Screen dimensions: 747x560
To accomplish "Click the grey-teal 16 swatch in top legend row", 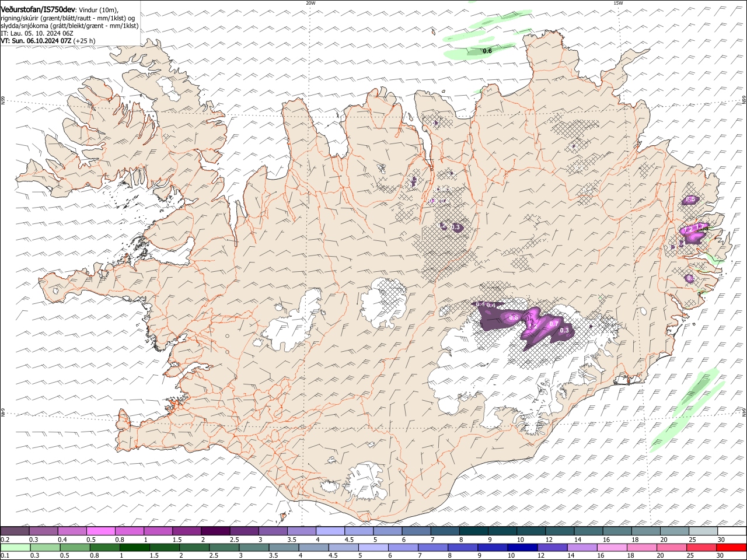I will [x=617, y=531].
